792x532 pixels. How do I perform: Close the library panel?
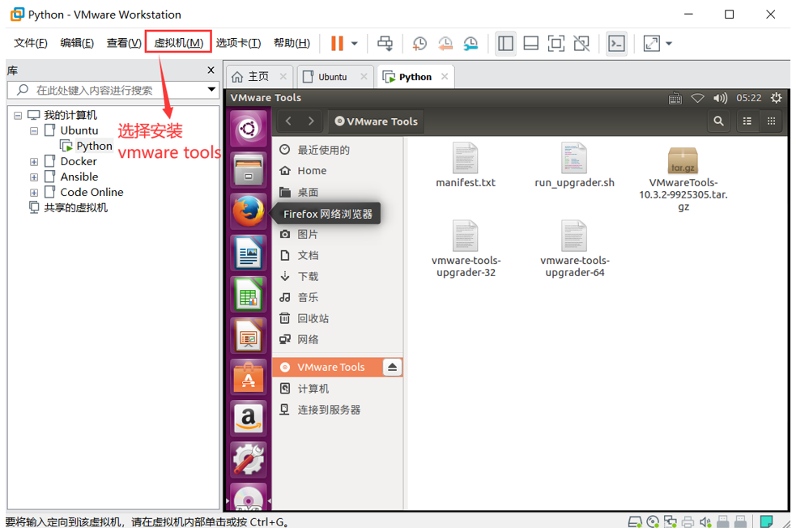tap(211, 70)
